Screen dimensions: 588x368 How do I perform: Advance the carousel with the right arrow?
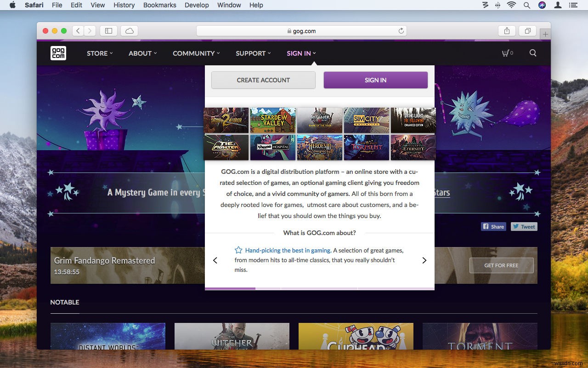(424, 260)
